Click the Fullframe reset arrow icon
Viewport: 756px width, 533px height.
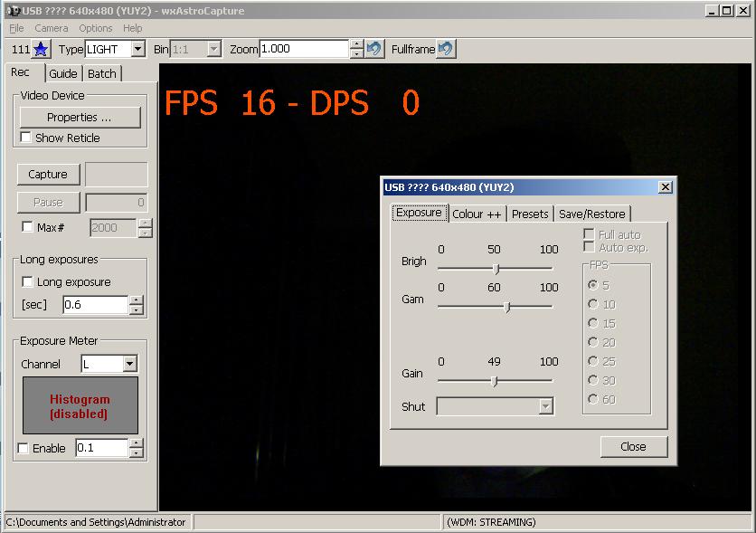tap(446, 49)
